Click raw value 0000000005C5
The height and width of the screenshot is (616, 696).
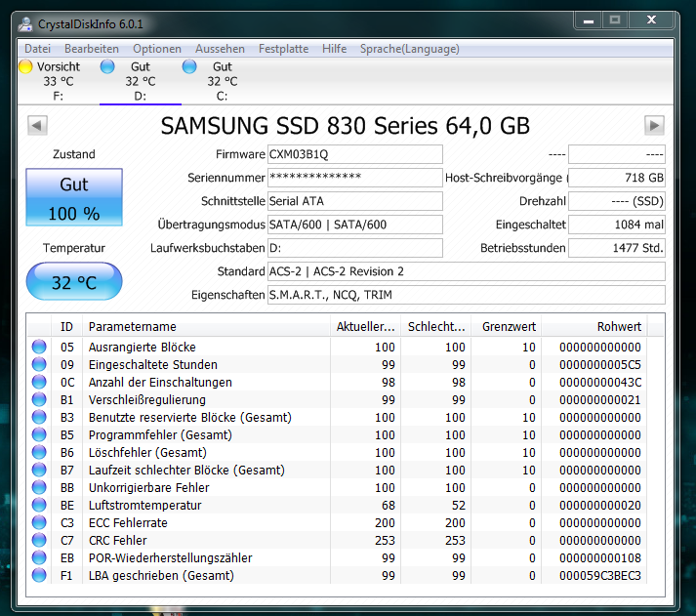click(600, 365)
